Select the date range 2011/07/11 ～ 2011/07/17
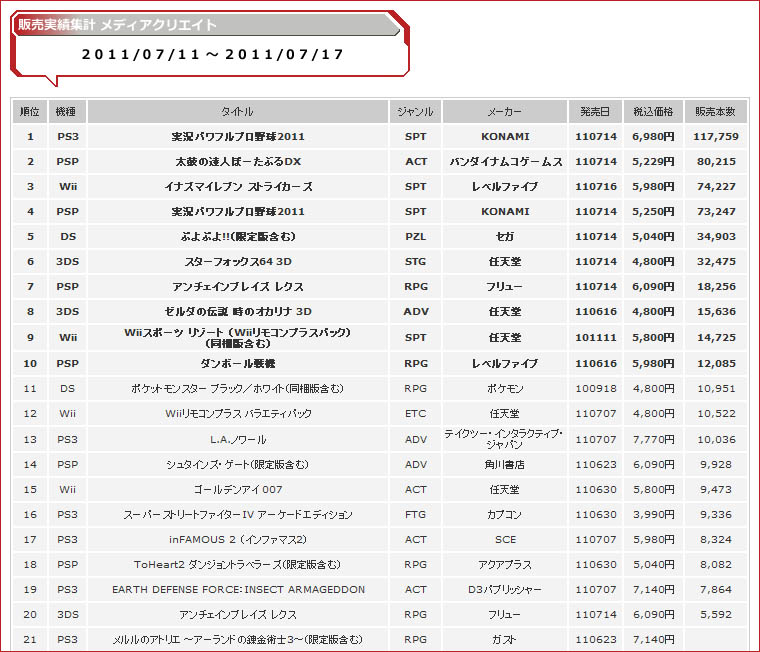This screenshot has width=760, height=652. (x=212, y=54)
